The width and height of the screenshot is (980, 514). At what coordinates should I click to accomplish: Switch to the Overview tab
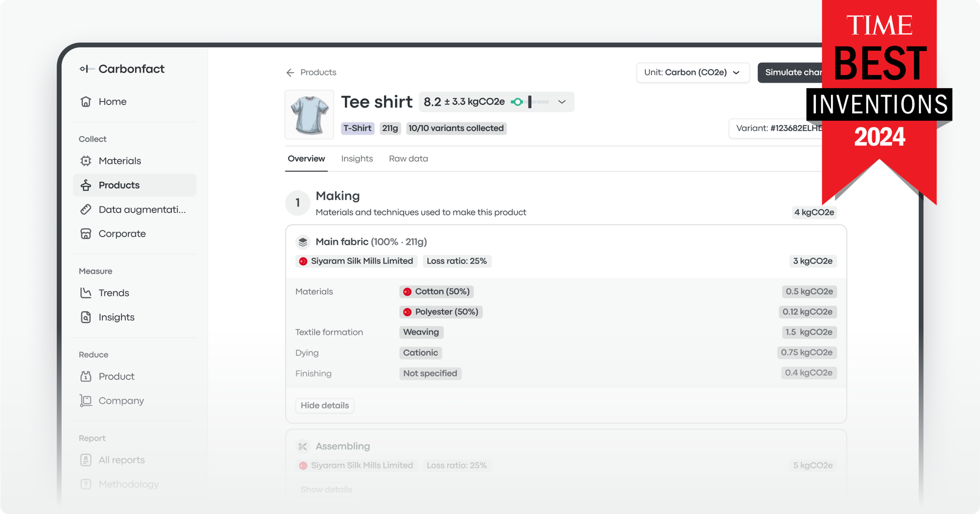306,159
